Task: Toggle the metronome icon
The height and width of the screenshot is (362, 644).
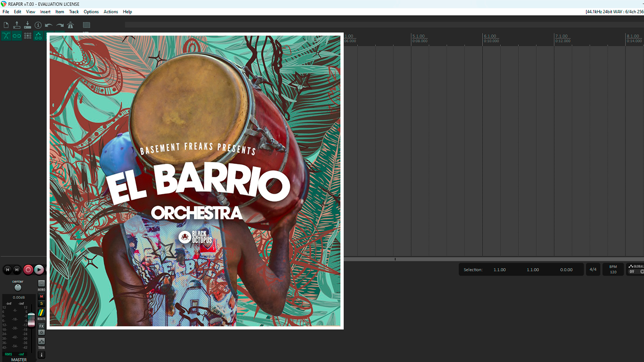Action: point(70,25)
